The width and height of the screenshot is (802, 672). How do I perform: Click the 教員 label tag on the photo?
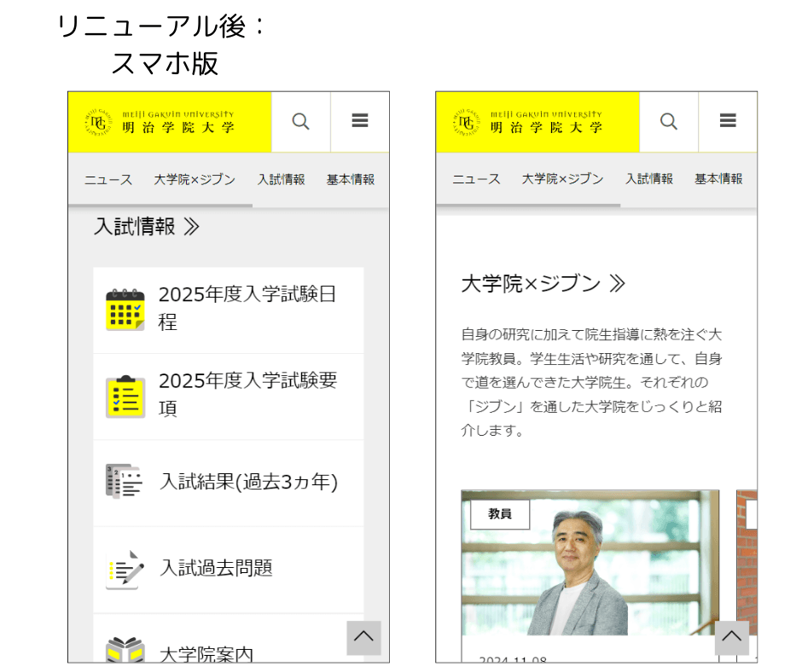point(498,514)
